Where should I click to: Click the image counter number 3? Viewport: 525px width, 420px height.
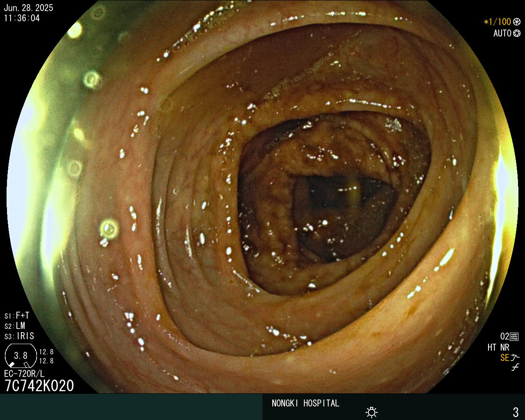(516, 412)
